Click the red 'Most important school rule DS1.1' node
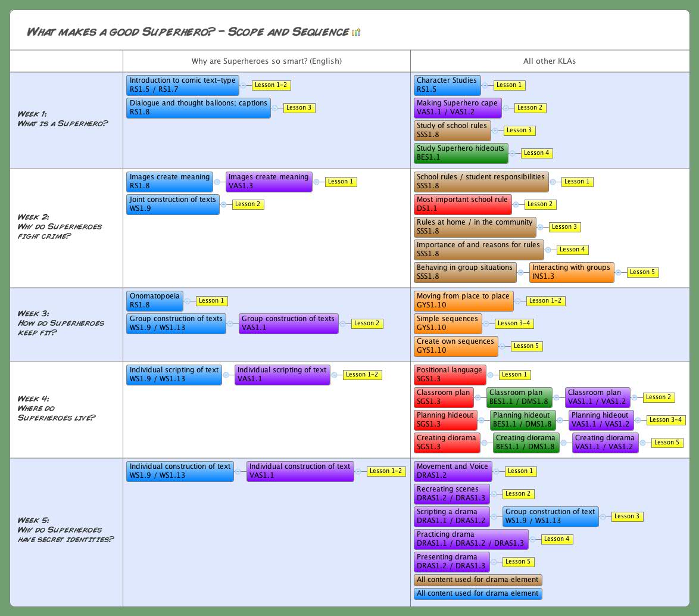The height and width of the screenshot is (616, 699). click(x=463, y=204)
